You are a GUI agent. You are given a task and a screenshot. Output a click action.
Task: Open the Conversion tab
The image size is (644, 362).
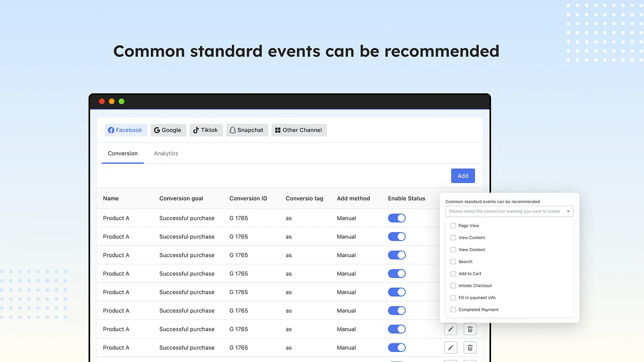[122, 153]
